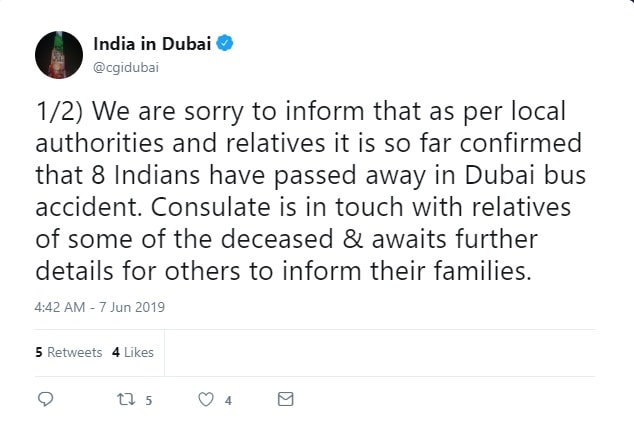Visit the @cgidubai handle link

tap(125, 67)
